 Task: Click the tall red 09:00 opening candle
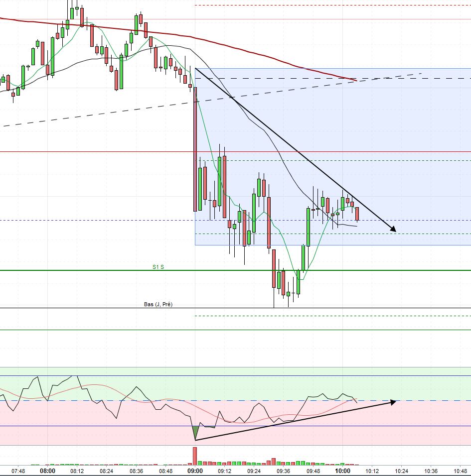[x=195, y=149]
